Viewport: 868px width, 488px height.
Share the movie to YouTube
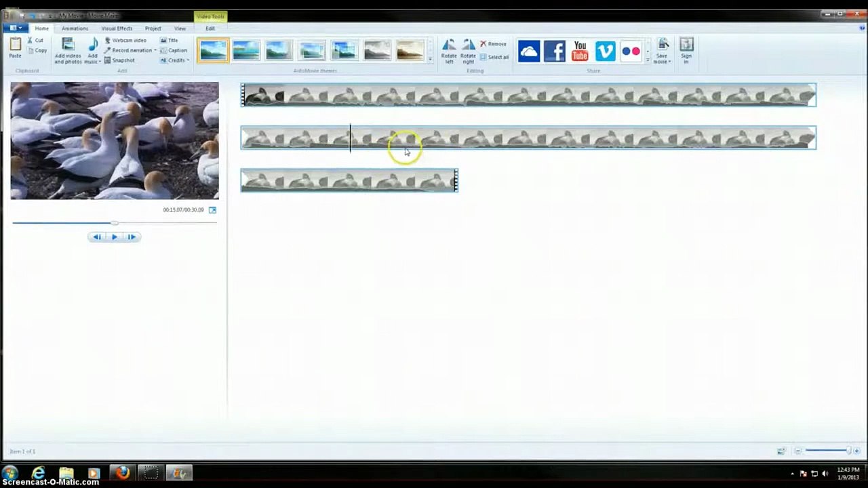tap(580, 52)
